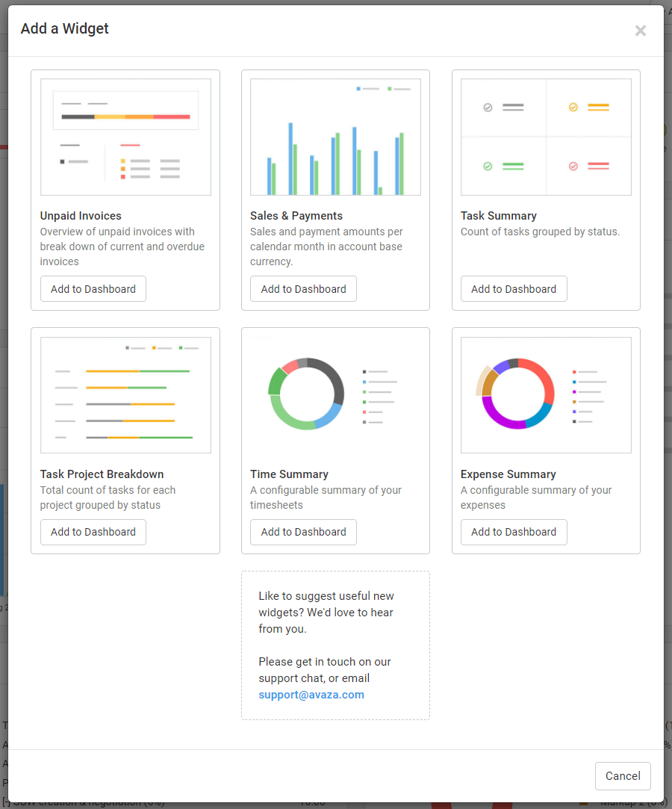The height and width of the screenshot is (809, 672).
Task: Click the Expense Summary heading text
Action: pos(508,474)
